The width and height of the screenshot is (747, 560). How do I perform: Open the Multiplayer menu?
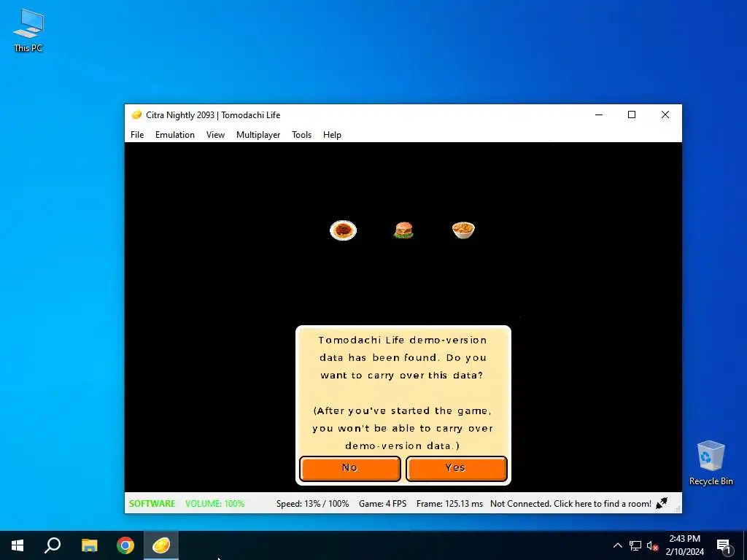point(258,135)
